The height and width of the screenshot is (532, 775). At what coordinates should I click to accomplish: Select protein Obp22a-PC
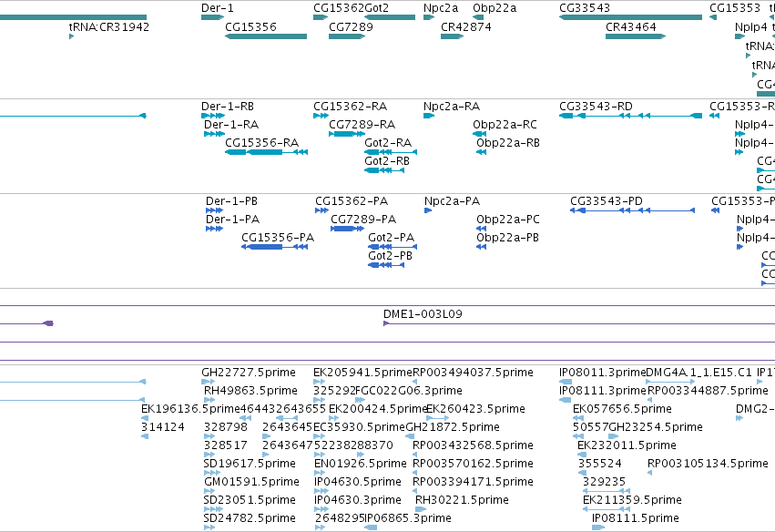pyautogui.click(x=482, y=229)
